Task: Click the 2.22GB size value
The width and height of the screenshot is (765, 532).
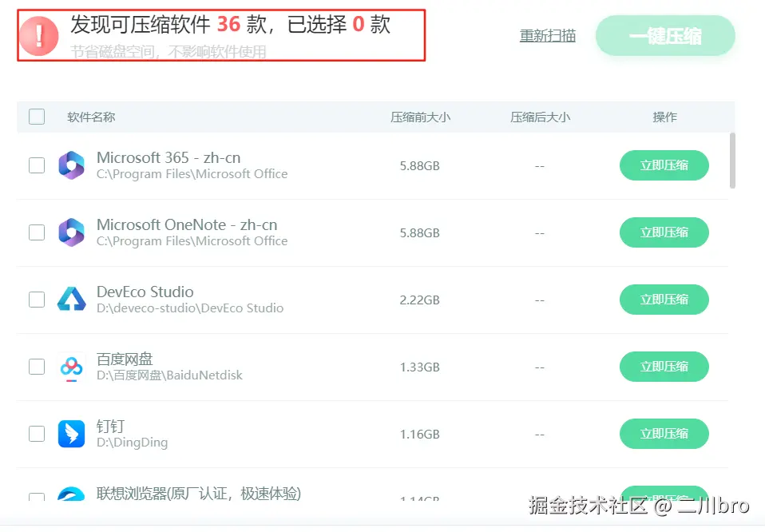Action: [419, 300]
